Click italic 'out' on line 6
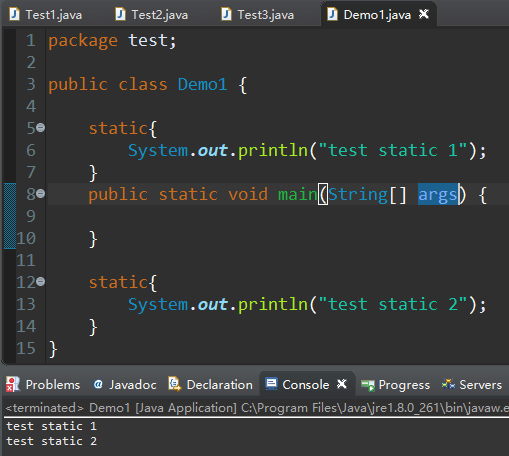 pyautogui.click(x=213, y=151)
